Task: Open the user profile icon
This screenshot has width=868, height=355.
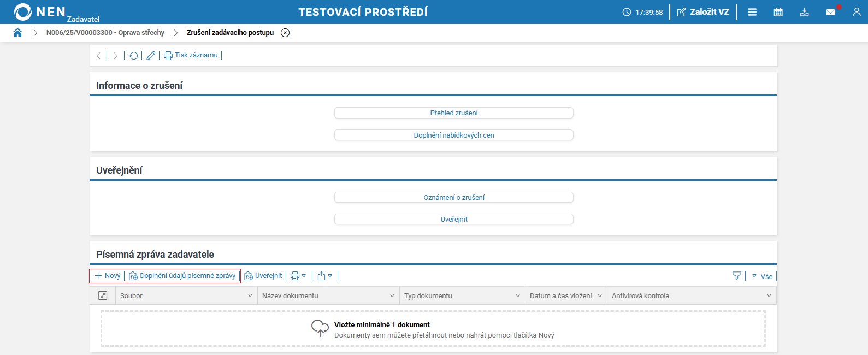Action: pyautogui.click(x=856, y=12)
